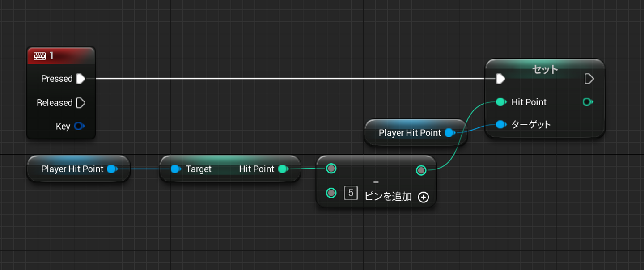Select the Player Hit Point node next to the セット node

point(416,133)
